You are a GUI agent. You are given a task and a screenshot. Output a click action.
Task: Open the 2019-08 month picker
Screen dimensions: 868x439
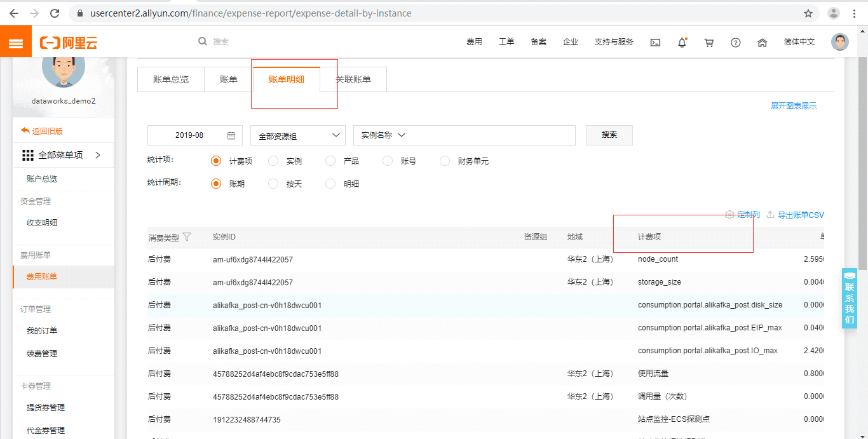[x=194, y=135]
